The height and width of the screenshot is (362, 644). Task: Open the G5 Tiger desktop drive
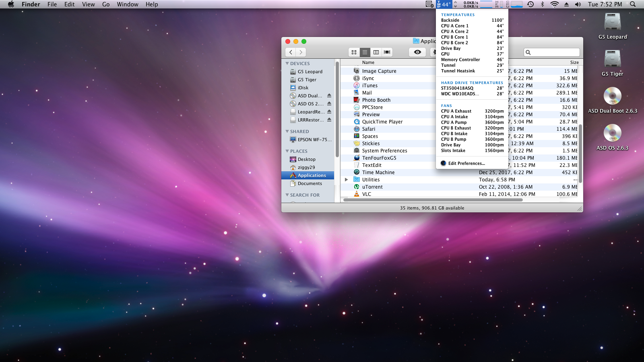coord(613,59)
